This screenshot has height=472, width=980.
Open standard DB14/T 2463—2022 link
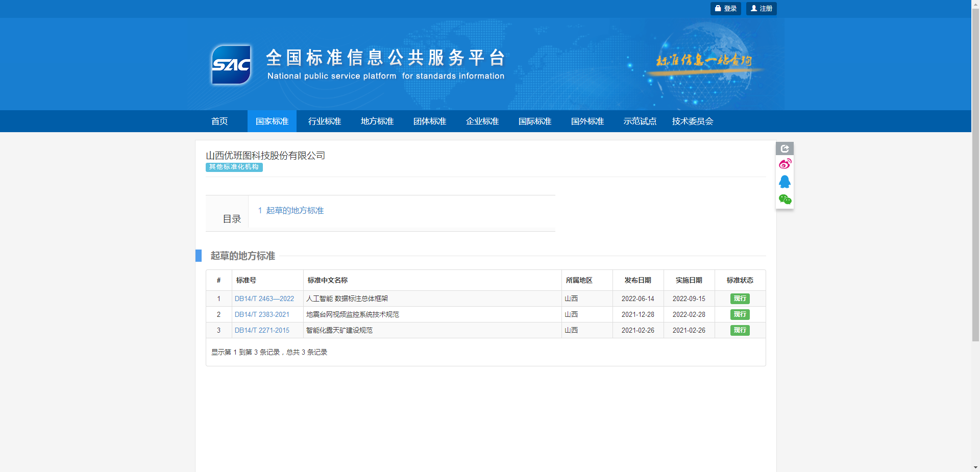point(264,299)
